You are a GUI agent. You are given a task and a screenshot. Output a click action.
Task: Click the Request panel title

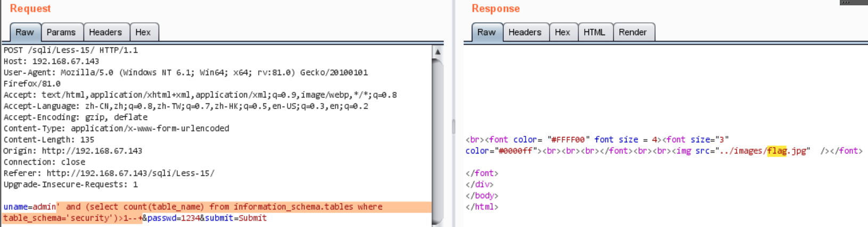tap(30, 9)
